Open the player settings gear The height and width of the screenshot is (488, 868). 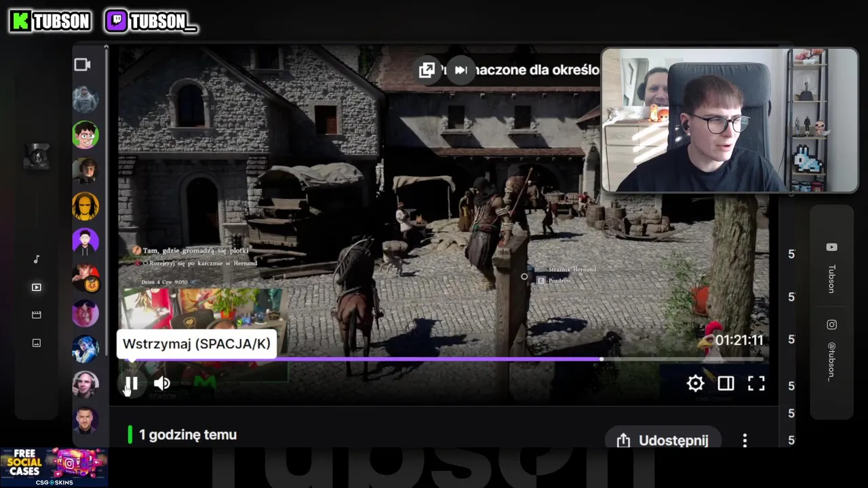pyautogui.click(x=695, y=384)
